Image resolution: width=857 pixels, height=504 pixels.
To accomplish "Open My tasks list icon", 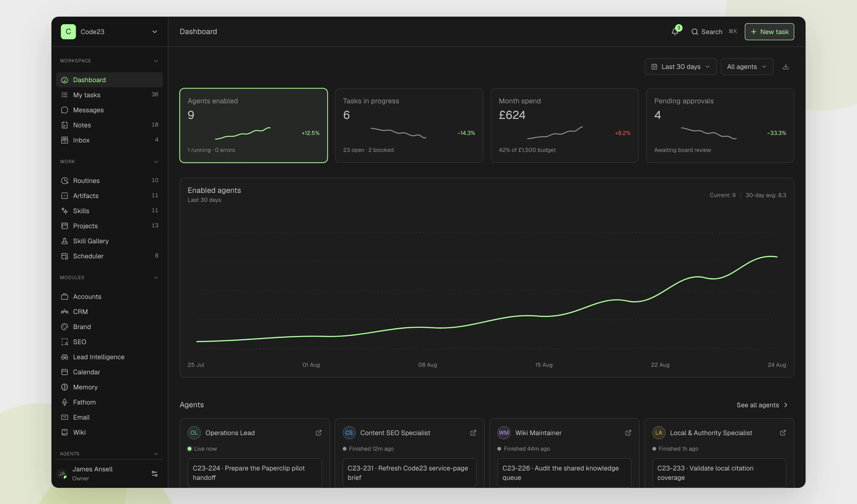I will pyautogui.click(x=65, y=95).
